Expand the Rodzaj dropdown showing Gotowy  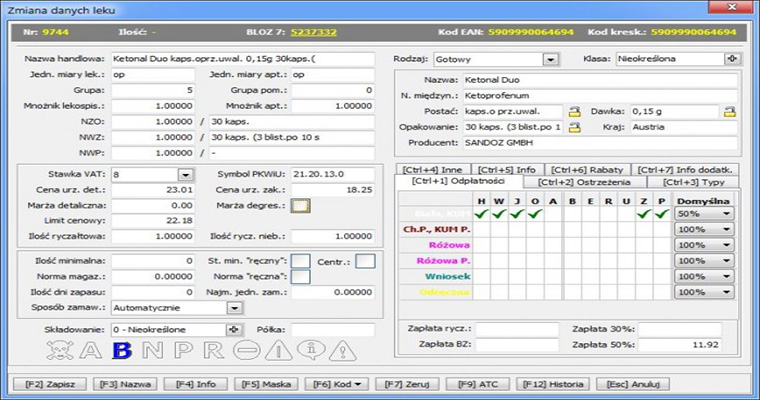point(549,59)
